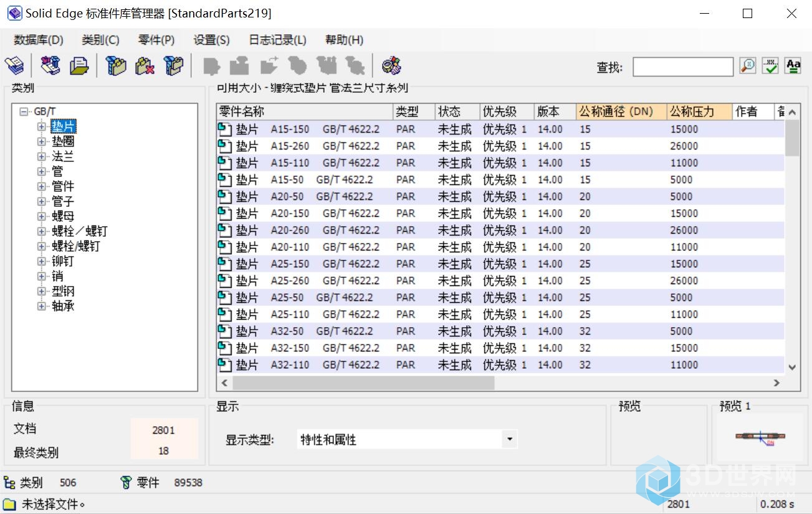Click the 作者 column header
Viewport: 812px width, 514px height.
753,112
